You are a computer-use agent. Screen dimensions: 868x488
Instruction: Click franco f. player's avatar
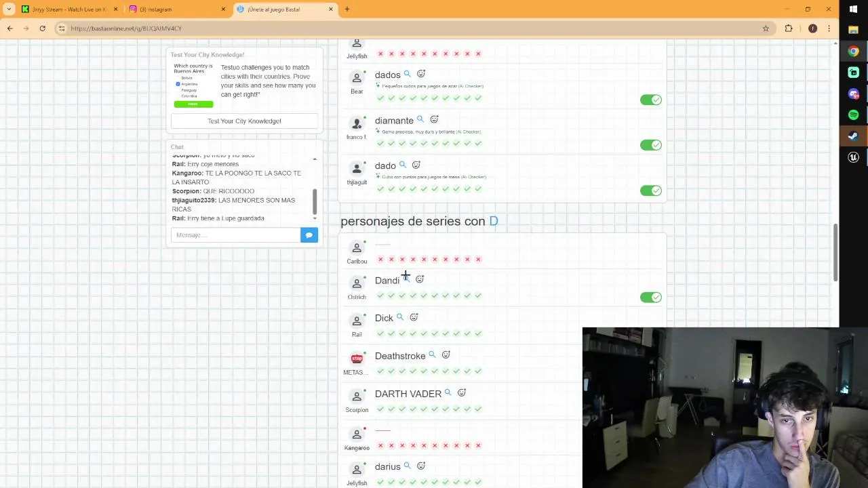pyautogui.click(x=357, y=123)
